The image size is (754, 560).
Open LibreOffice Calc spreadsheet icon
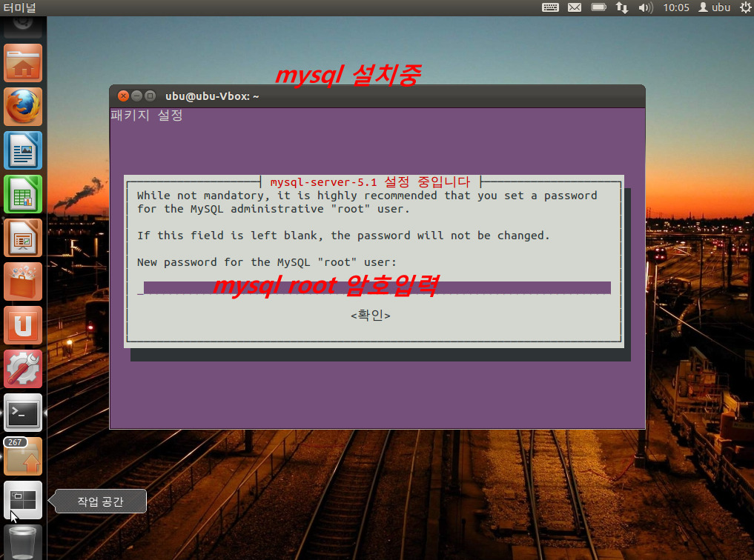[23, 195]
